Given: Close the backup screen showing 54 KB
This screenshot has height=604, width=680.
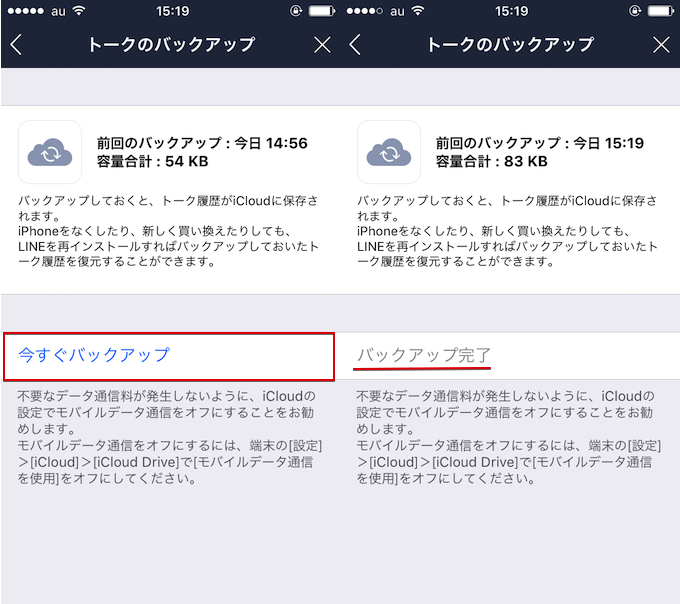Looking at the screenshot, I should click(322, 45).
